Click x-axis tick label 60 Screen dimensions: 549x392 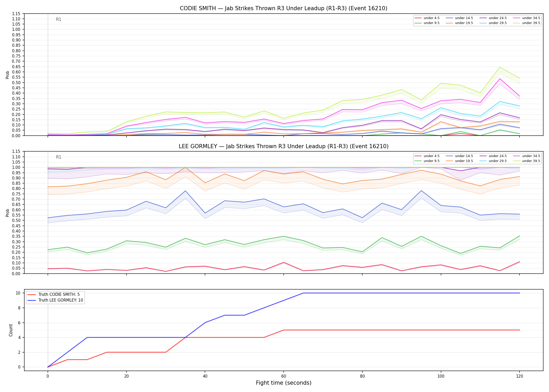point(284,376)
